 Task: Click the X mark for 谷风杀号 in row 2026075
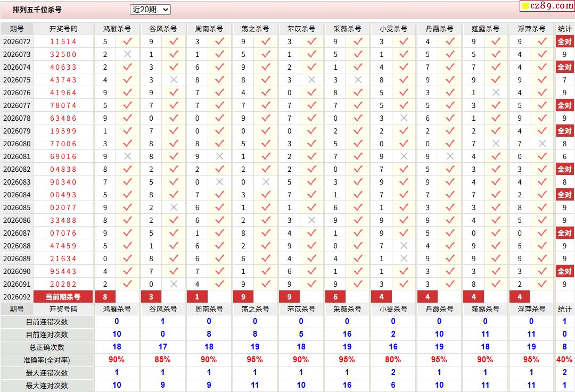[174, 80]
